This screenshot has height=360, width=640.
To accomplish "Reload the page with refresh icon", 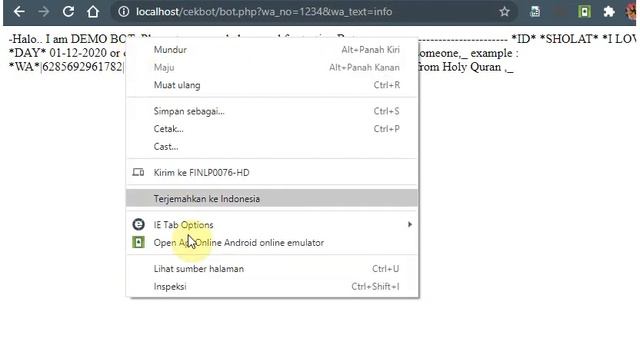I will pyautogui.click(x=68, y=11).
